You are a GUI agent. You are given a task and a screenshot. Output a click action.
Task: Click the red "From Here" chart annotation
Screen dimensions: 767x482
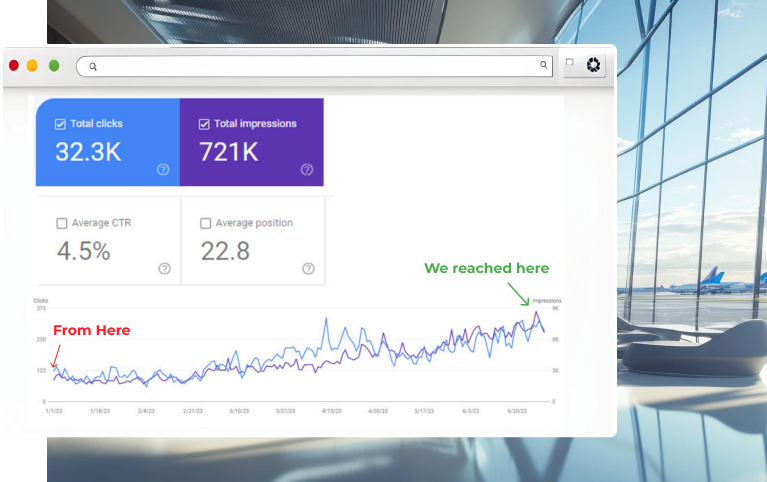[x=91, y=330]
